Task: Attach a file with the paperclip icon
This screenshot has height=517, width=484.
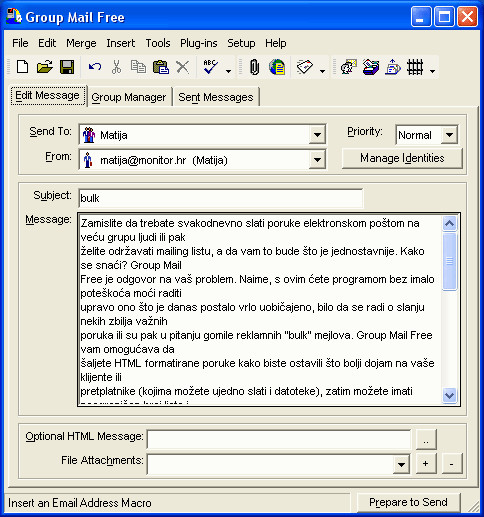Action: pyautogui.click(x=254, y=67)
